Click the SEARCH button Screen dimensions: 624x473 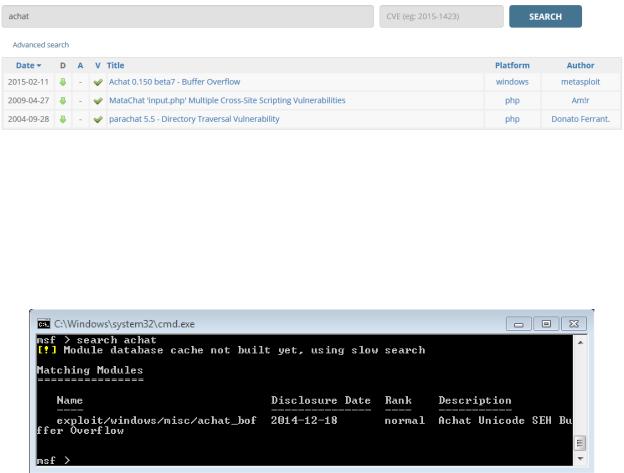545,16
